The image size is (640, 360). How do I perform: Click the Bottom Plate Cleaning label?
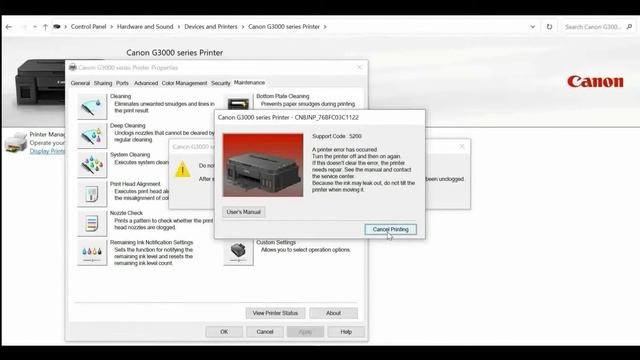(x=283, y=96)
